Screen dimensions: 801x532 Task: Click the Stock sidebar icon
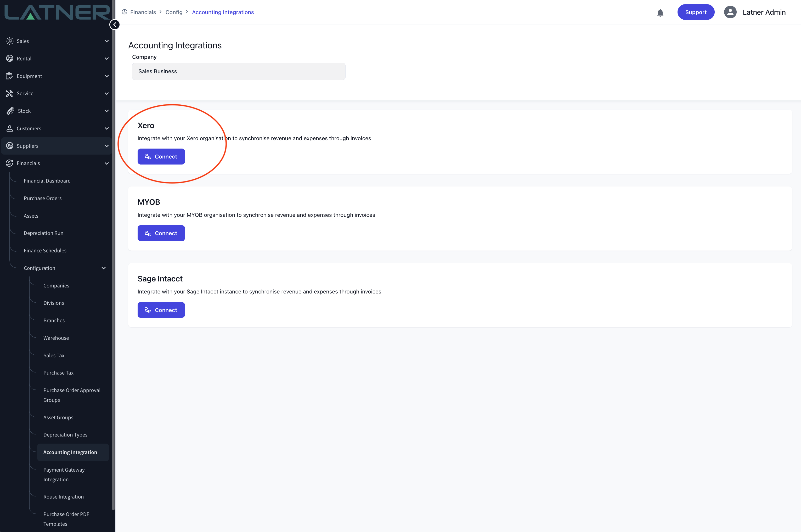pos(10,111)
